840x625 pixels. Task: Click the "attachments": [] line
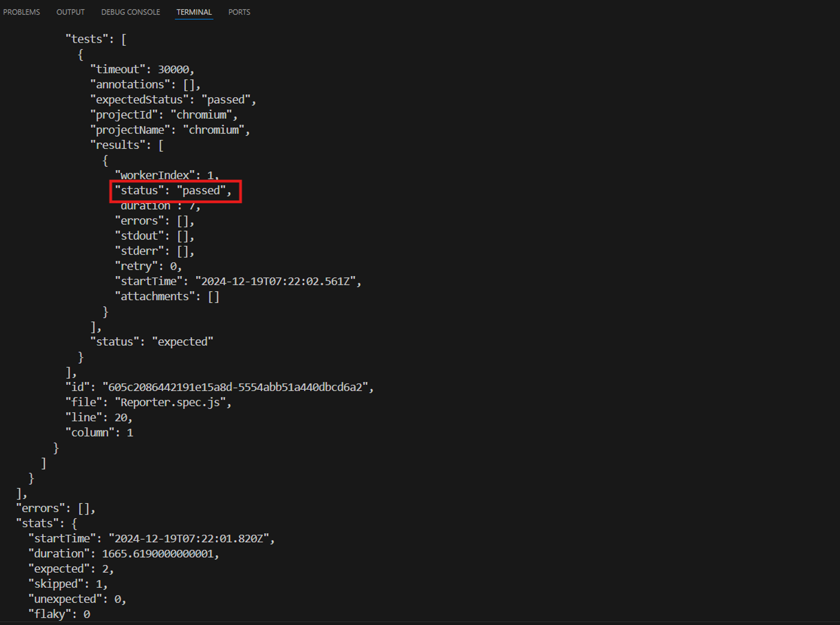[167, 297]
